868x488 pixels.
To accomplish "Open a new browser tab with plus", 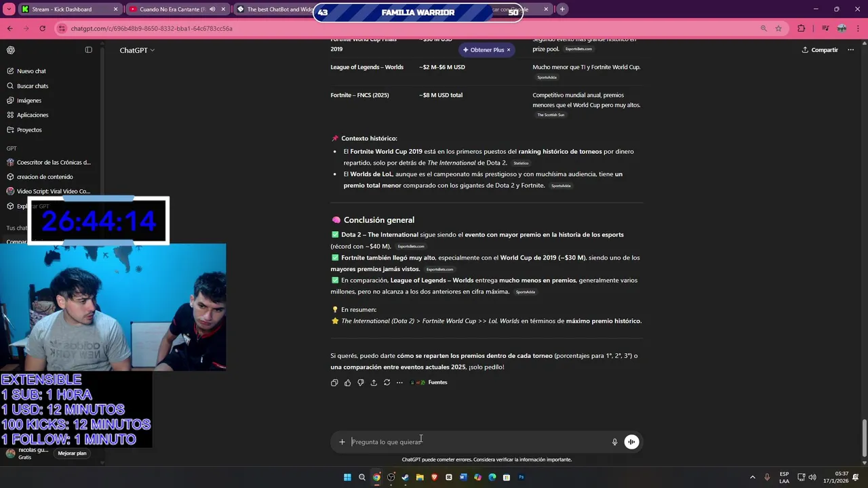I will coord(562,9).
